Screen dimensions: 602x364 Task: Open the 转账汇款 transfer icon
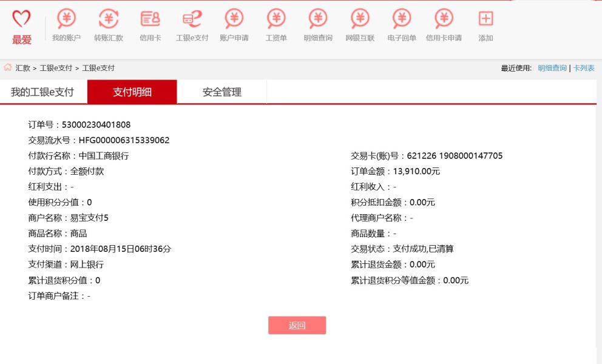108,19
